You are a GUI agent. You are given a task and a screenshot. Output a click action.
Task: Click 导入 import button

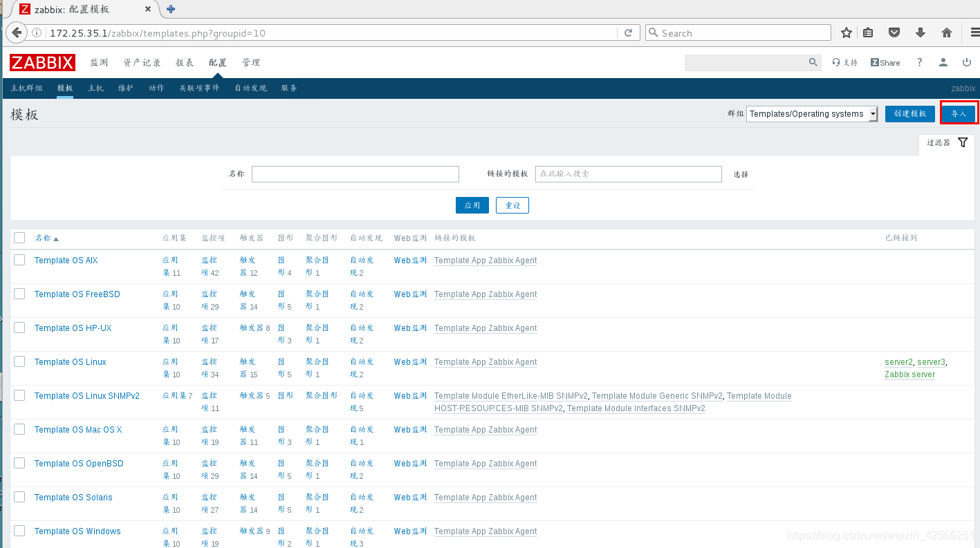click(959, 114)
